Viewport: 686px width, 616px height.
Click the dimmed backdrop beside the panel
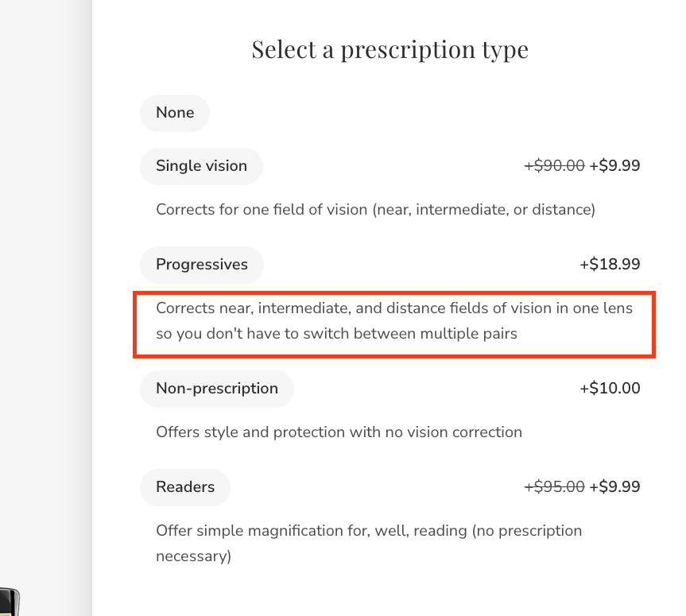pos(46,285)
